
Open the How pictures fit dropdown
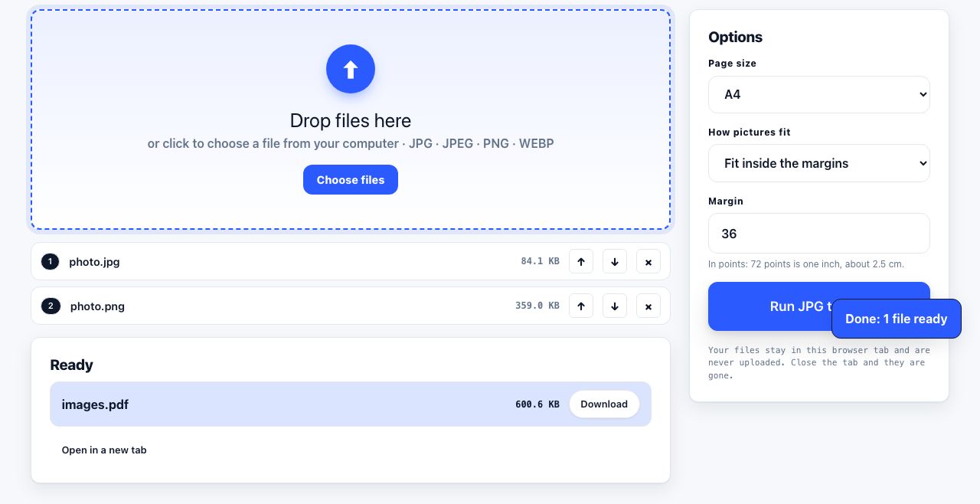pos(819,163)
